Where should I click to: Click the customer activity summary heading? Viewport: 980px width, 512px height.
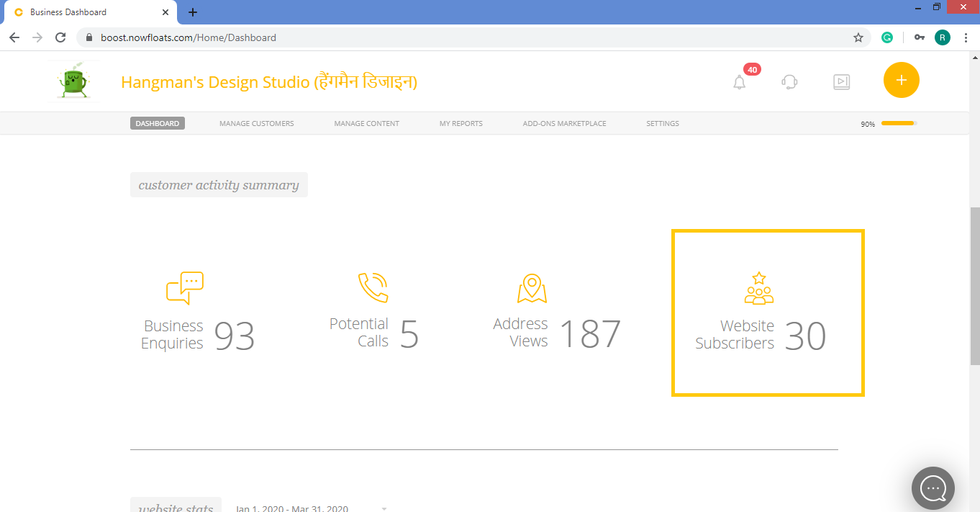click(x=219, y=185)
